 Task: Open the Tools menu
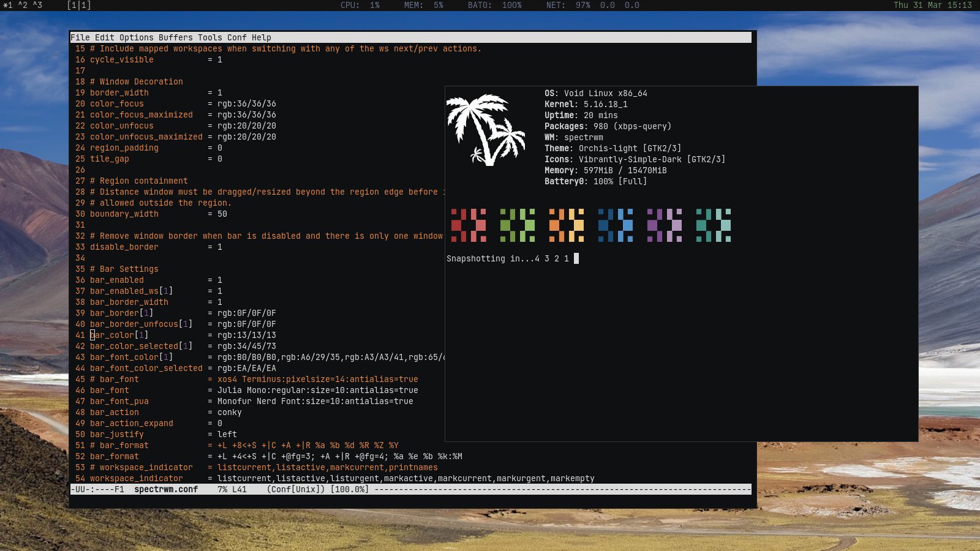[x=210, y=37]
